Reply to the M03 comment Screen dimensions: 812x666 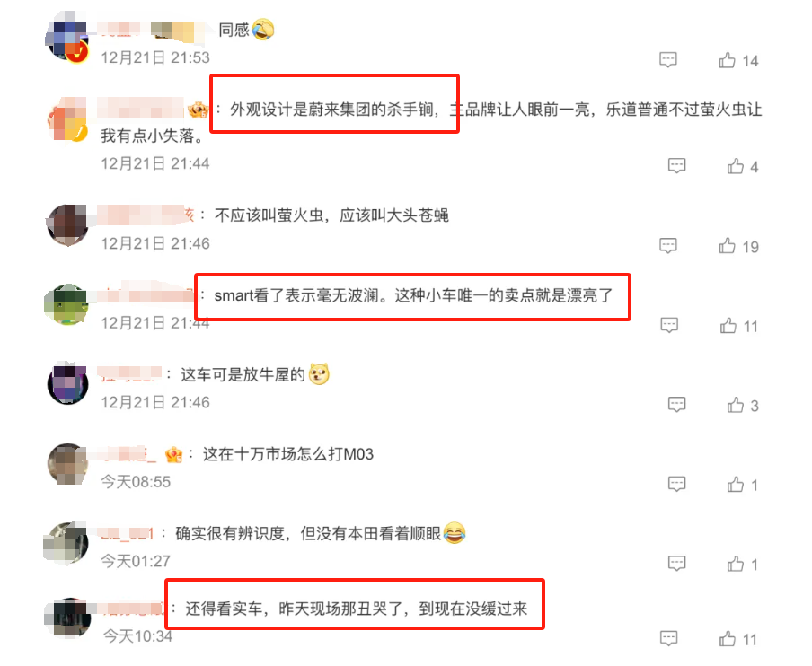pyautogui.click(x=677, y=484)
